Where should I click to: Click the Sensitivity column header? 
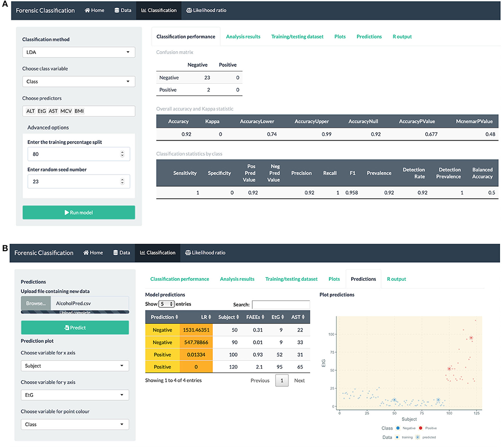pyautogui.click(x=185, y=173)
